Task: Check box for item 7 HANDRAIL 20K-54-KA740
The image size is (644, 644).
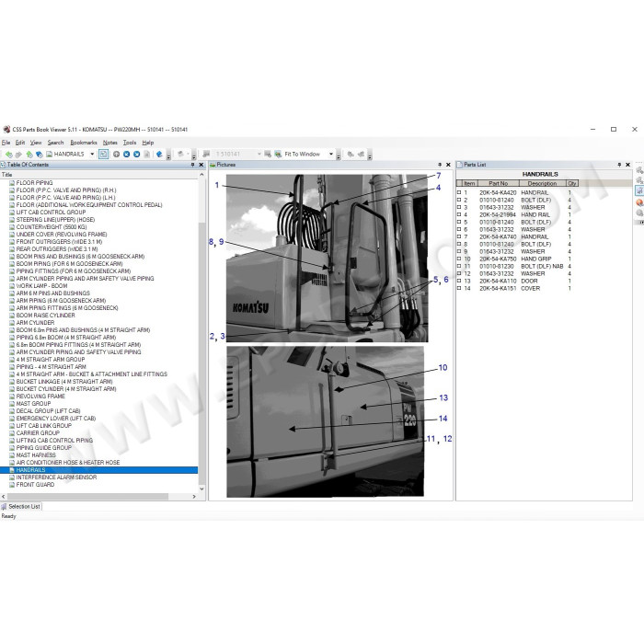Action: point(459,236)
